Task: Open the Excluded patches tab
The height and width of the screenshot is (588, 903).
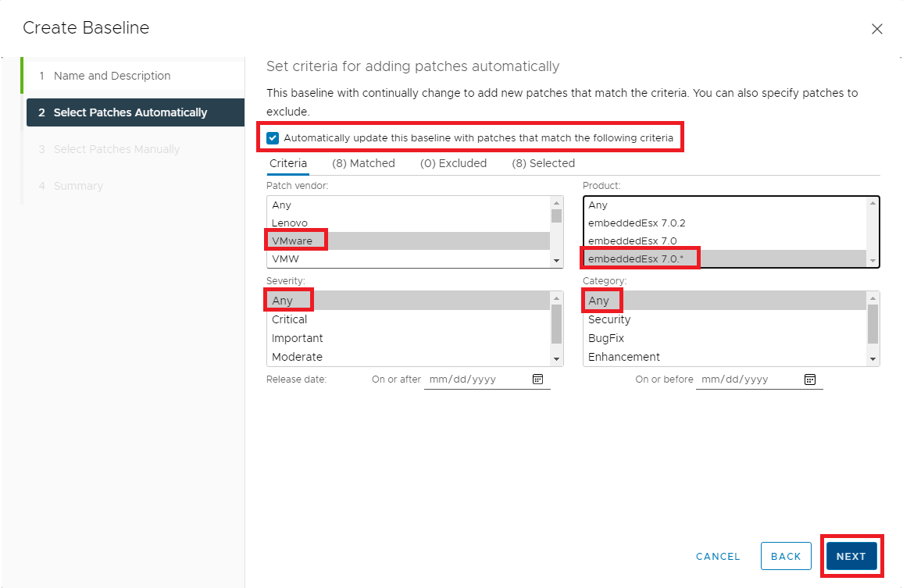Action: pos(453,163)
